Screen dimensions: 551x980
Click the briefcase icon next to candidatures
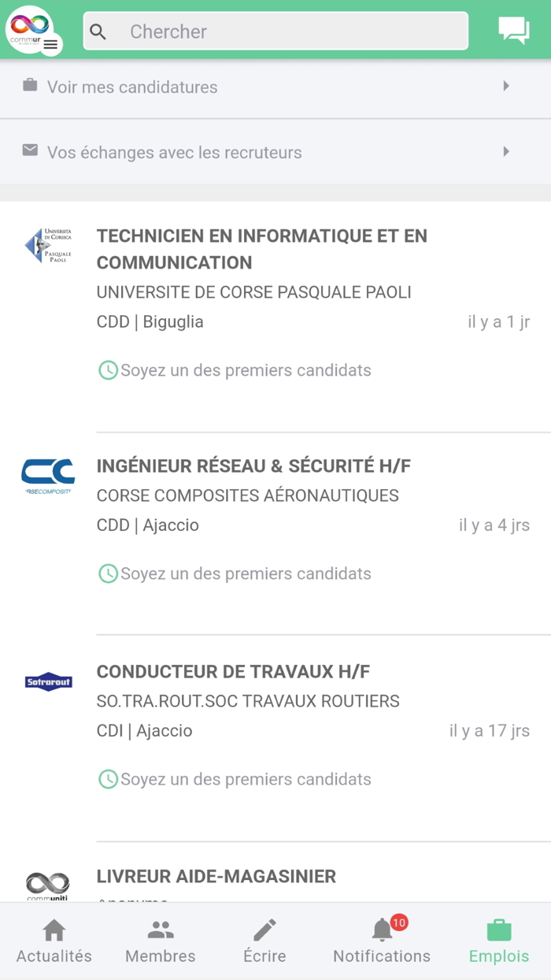(x=29, y=86)
